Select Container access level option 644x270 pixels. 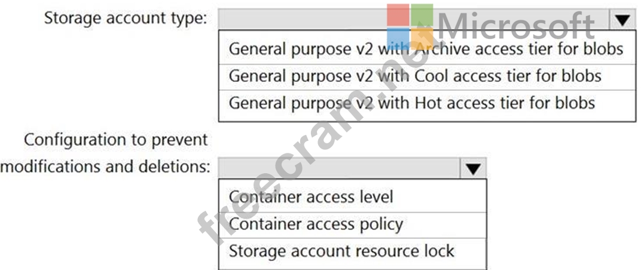tap(352, 197)
